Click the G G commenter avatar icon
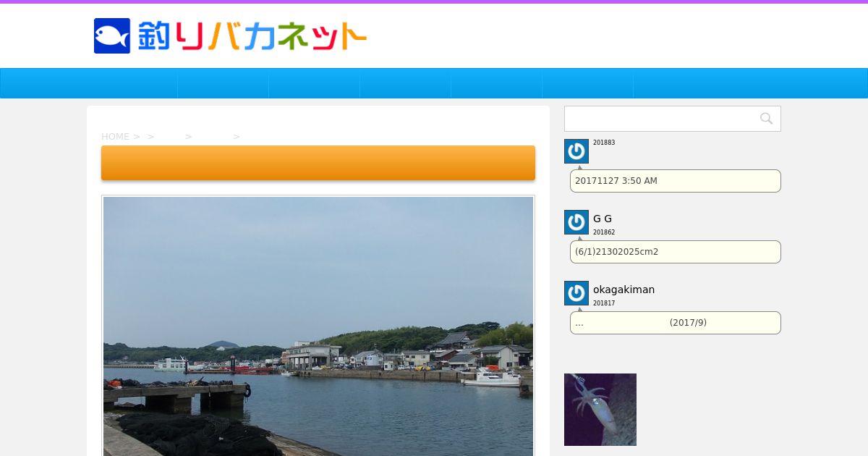 click(x=576, y=222)
